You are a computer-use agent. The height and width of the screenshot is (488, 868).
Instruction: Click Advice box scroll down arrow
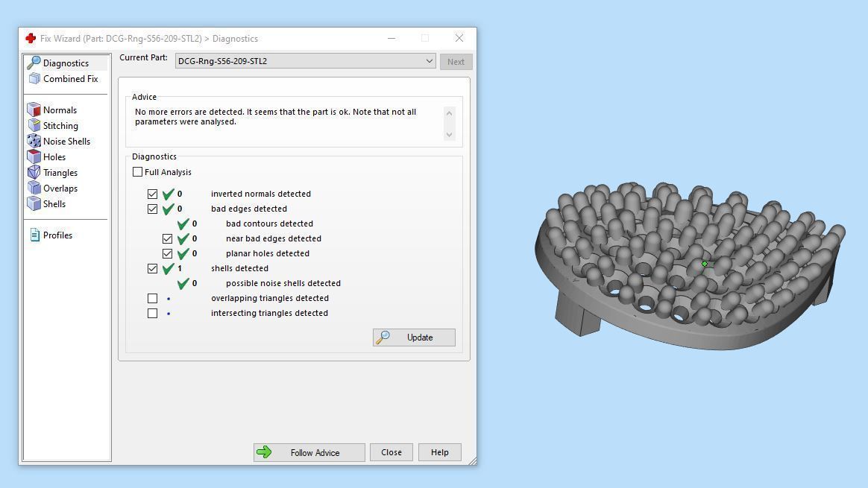pyautogui.click(x=450, y=134)
